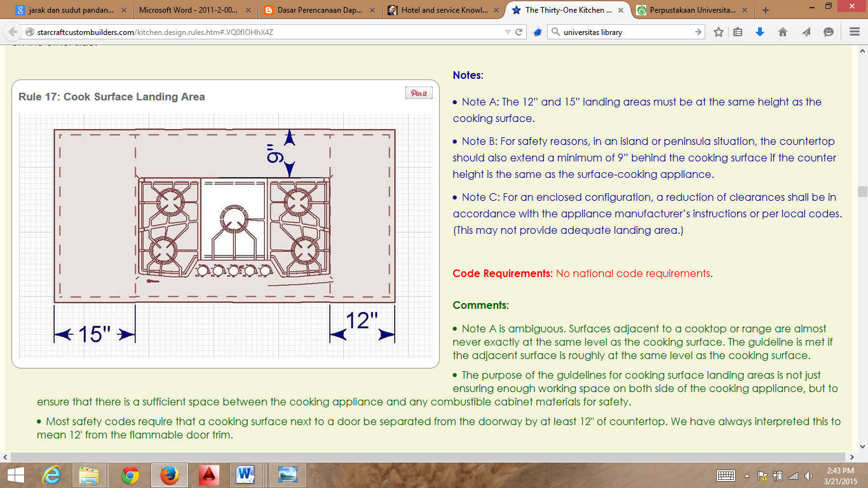Click the Action Center flag icon
868x488 pixels.
[x=761, y=475]
